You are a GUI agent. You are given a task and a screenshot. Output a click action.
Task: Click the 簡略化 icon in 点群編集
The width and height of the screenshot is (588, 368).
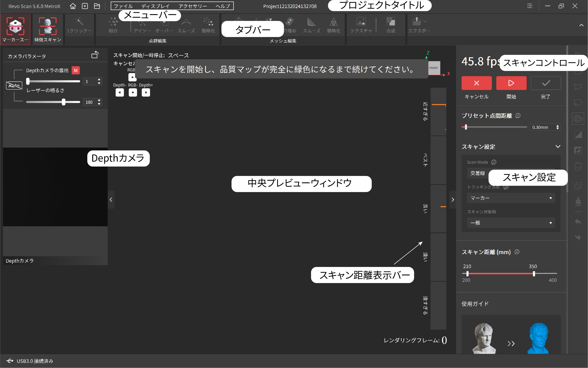click(x=208, y=22)
